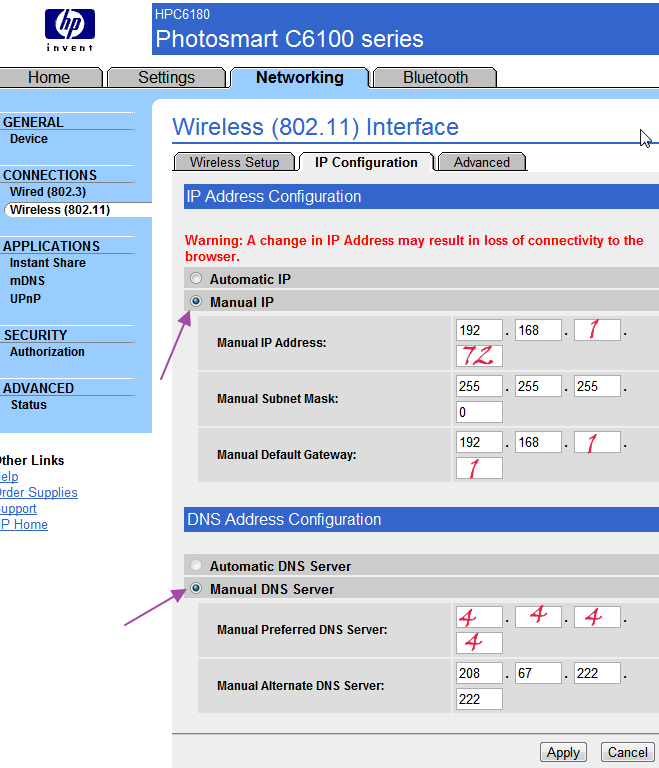This screenshot has height=768, width=659.
Task: Click first octet of Manual IP Address
Action: (x=479, y=330)
